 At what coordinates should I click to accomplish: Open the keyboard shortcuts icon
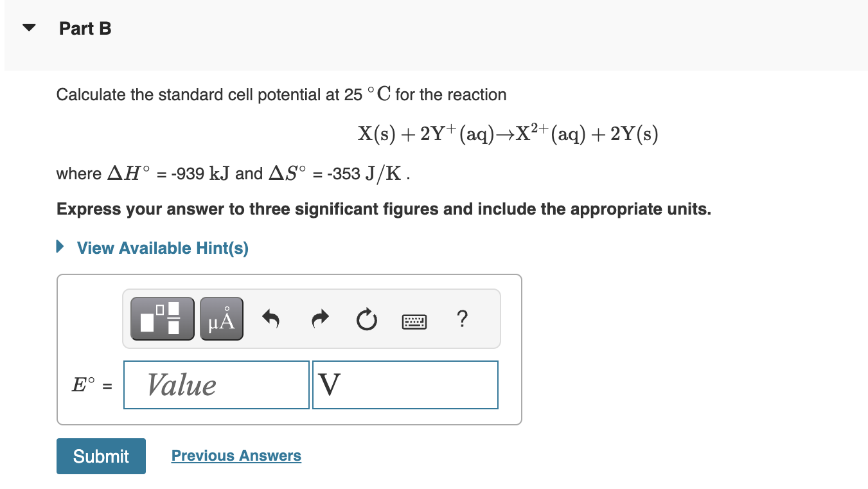[414, 319]
